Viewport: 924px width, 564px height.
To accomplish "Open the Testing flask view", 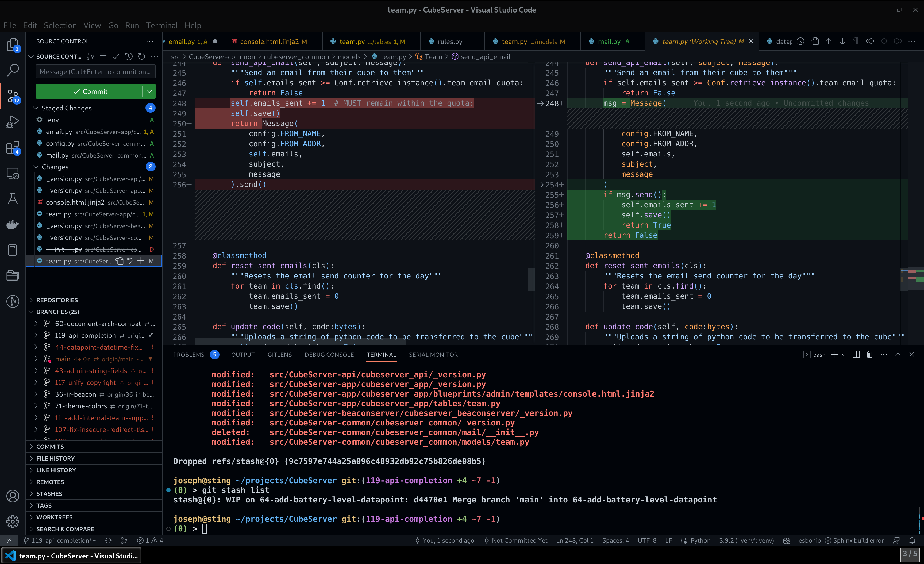I will (13, 199).
